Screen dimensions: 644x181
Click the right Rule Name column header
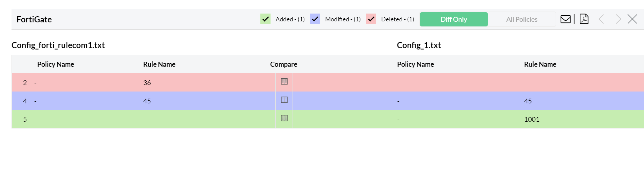[540, 64]
